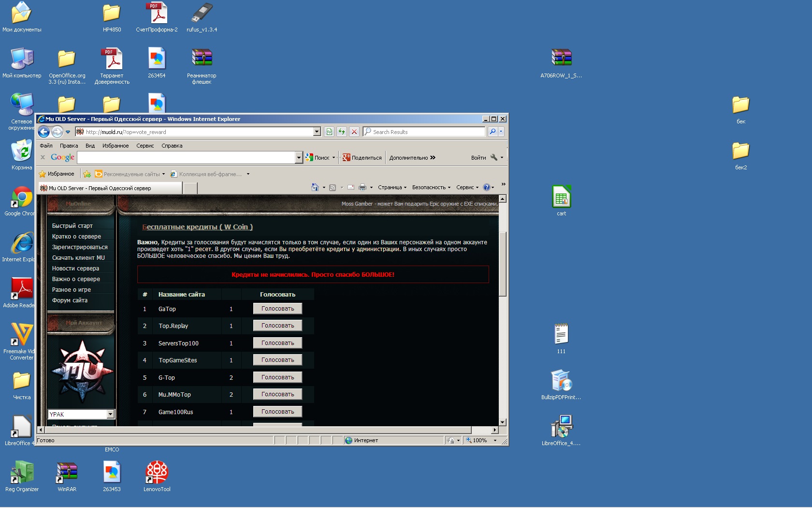Click the status bar protected mode lock icon
812x508 pixels.
[451, 440]
